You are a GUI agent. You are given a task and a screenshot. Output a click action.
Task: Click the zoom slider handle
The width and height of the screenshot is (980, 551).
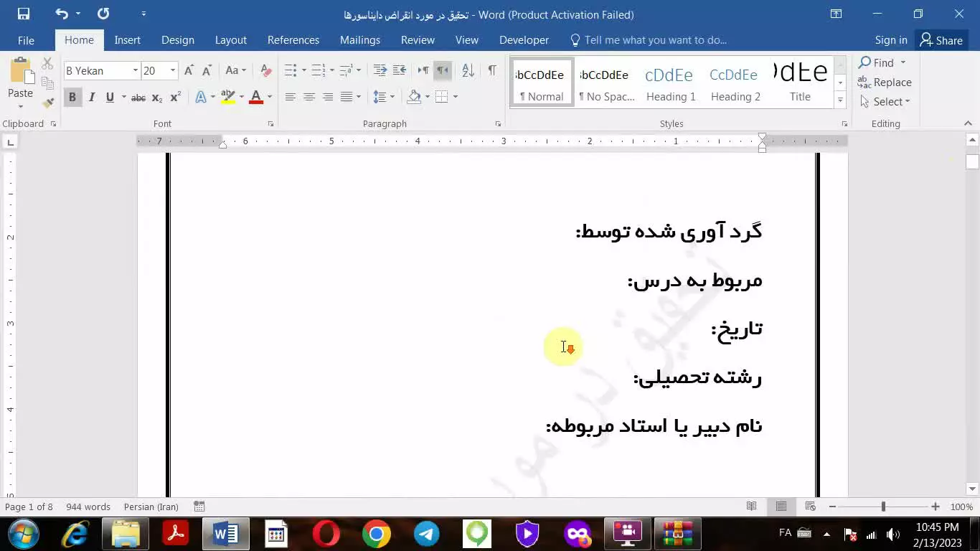[883, 507]
